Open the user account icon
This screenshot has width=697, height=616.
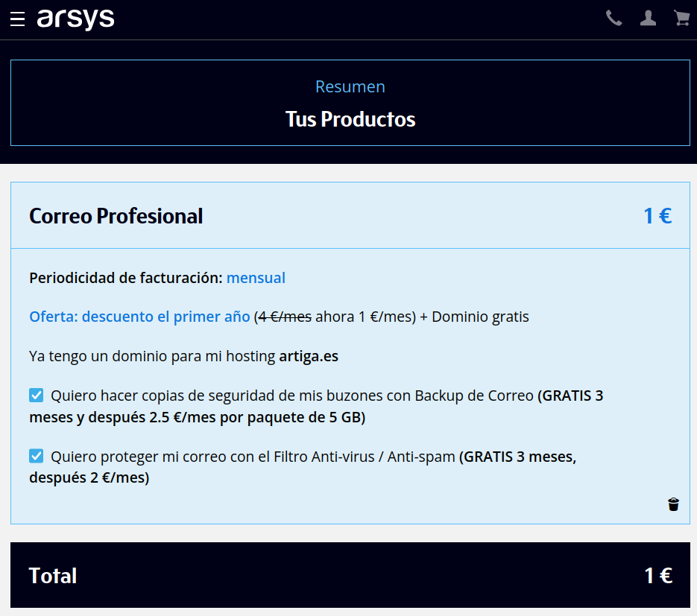(x=648, y=19)
